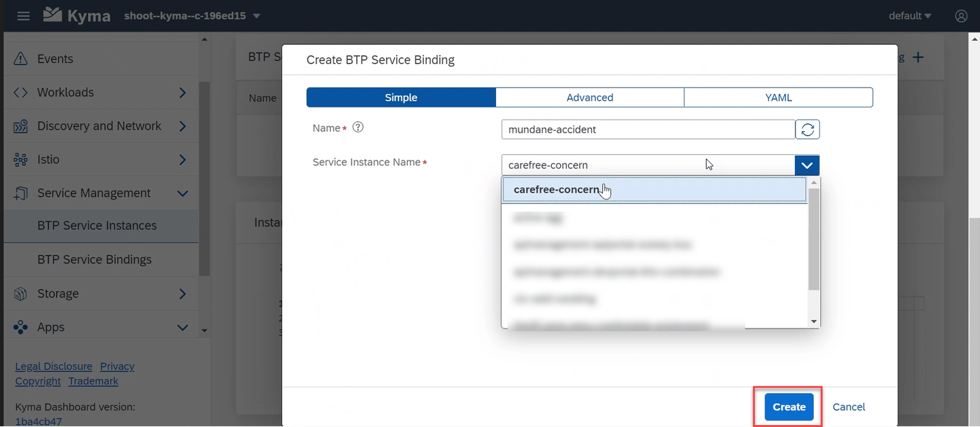Click the sidebar scroll-down arrow

[x=204, y=330]
